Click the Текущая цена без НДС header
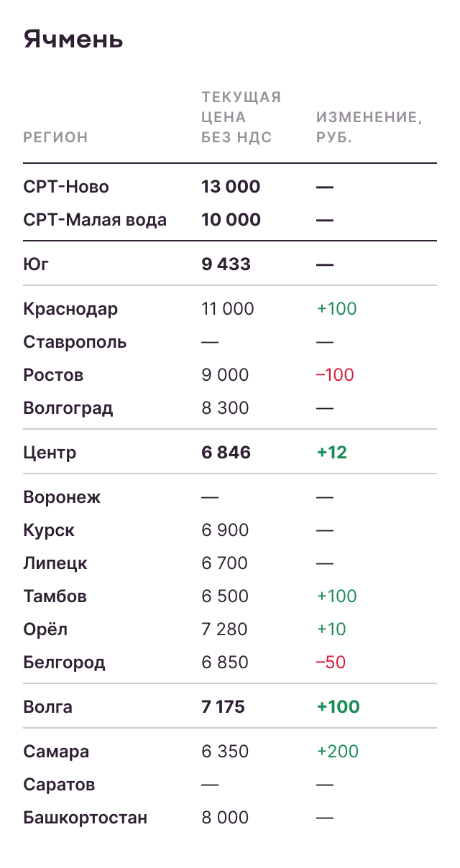Image resolution: width=460 pixels, height=868 pixels. (241, 117)
